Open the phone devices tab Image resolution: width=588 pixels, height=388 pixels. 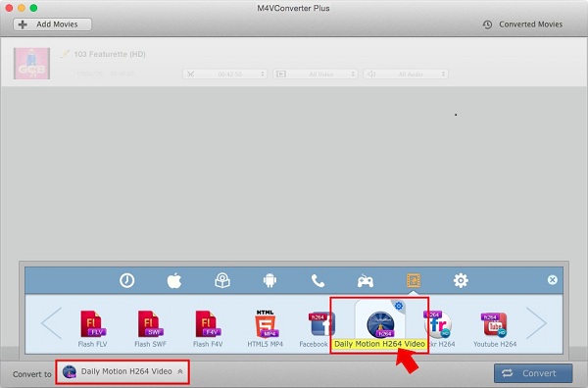pyautogui.click(x=318, y=280)
